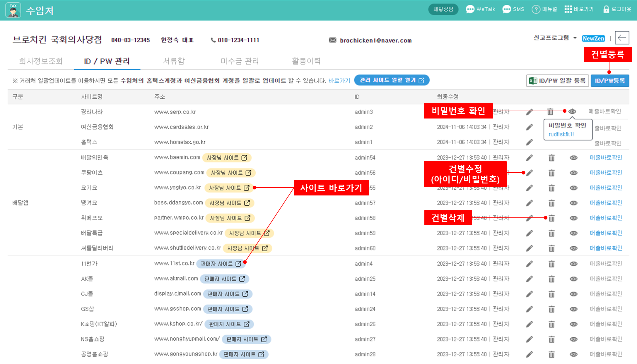Edit 공영홈쇼핑 row pencil icon

[529, 355]
